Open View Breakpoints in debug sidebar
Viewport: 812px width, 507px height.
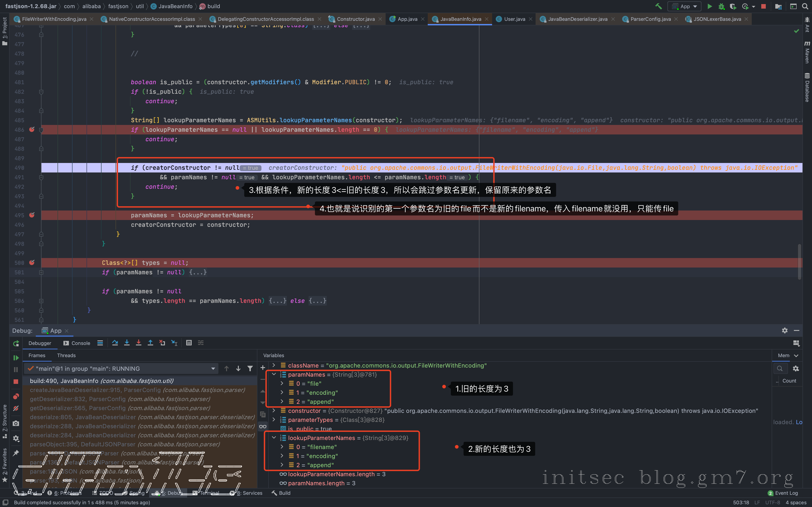(16, 396)
